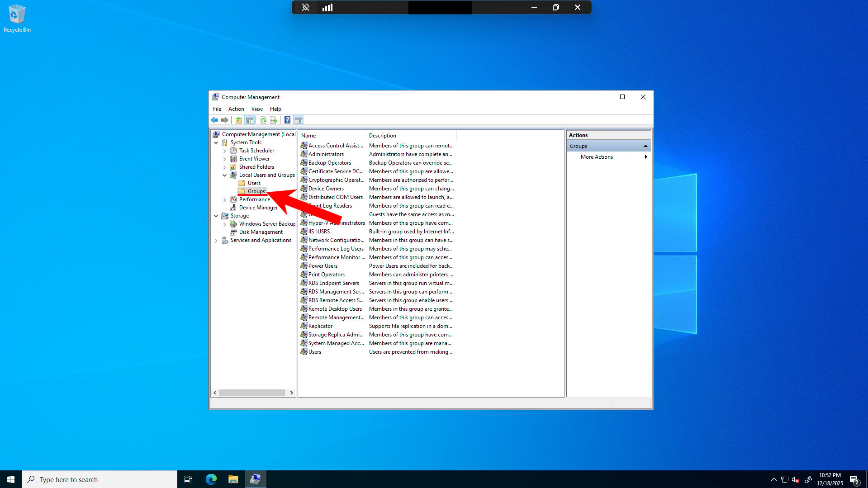Open the Help menu

(x=275, y=109)
